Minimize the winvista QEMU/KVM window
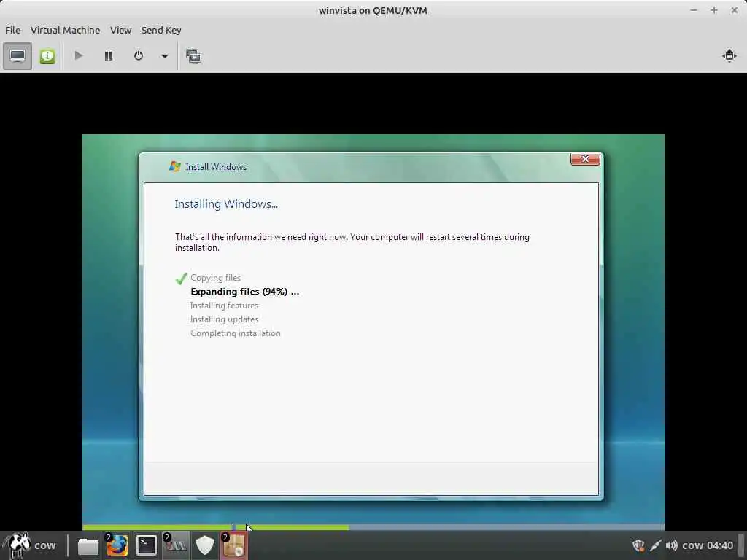Viewport: 747px width, 560px height. 694,10
